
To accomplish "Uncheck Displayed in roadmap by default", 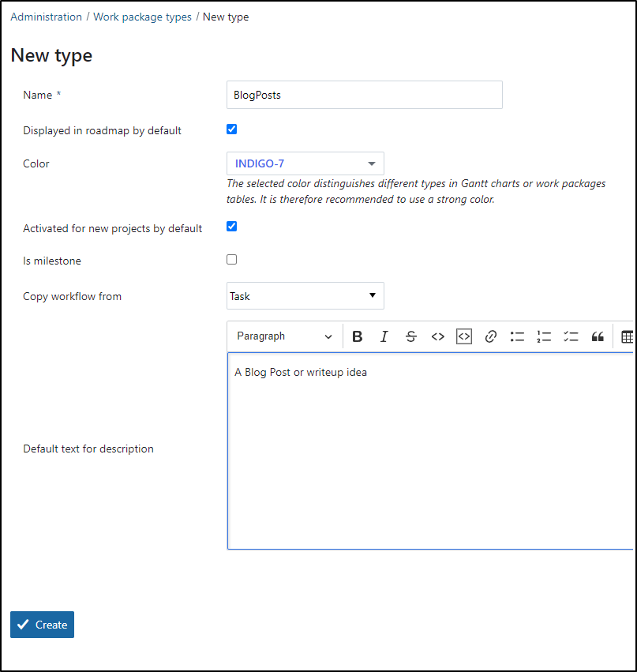I will pos(232,129).
